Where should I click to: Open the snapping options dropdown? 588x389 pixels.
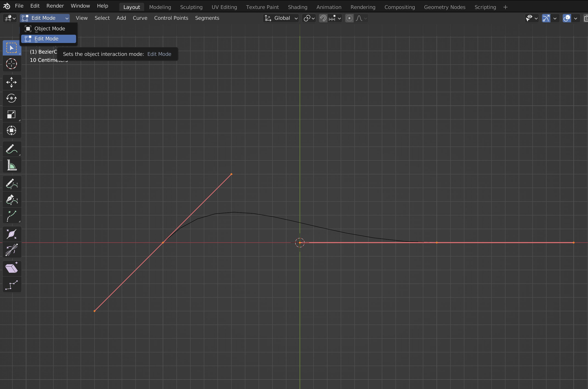click(335, 18)
